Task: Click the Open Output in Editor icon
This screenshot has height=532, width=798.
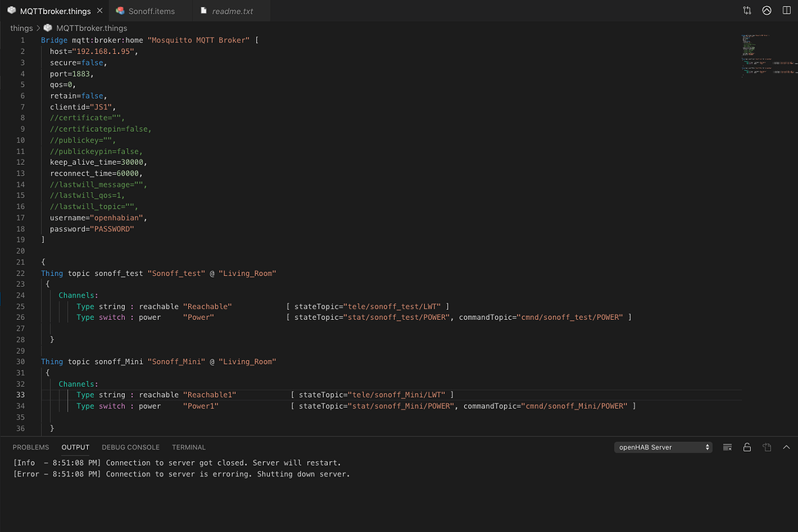Action: (766, 446)
